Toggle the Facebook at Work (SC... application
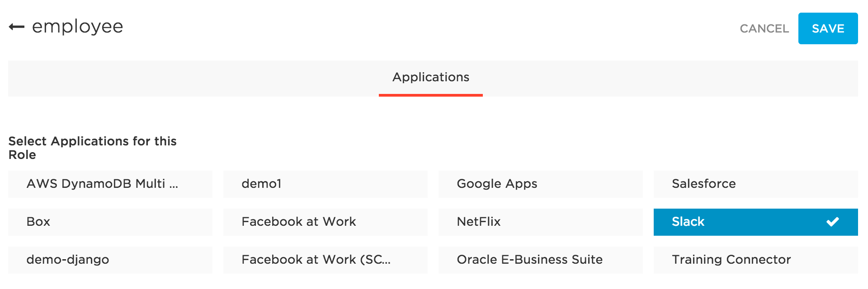The width and height of the screenshot is (868, 289). coord(325,260)
